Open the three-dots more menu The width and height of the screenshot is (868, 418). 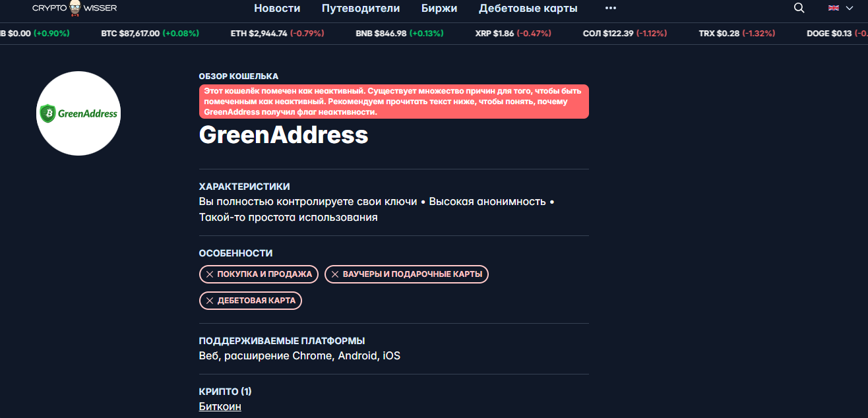point(610,8)
